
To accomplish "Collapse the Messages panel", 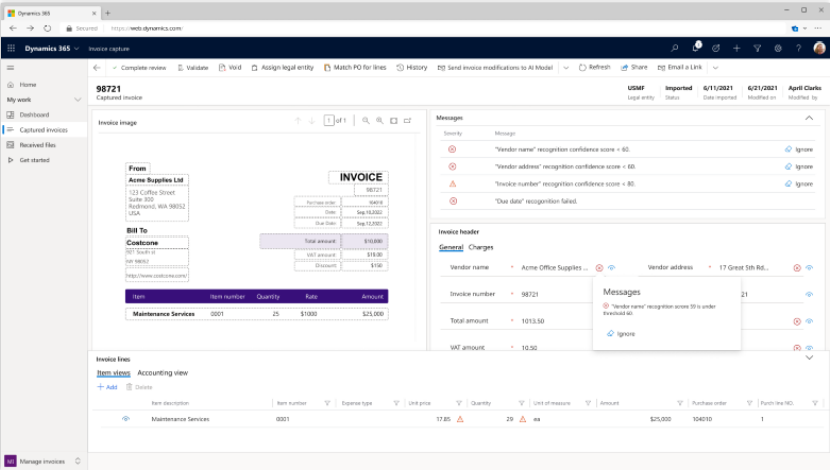I will 809,118.
